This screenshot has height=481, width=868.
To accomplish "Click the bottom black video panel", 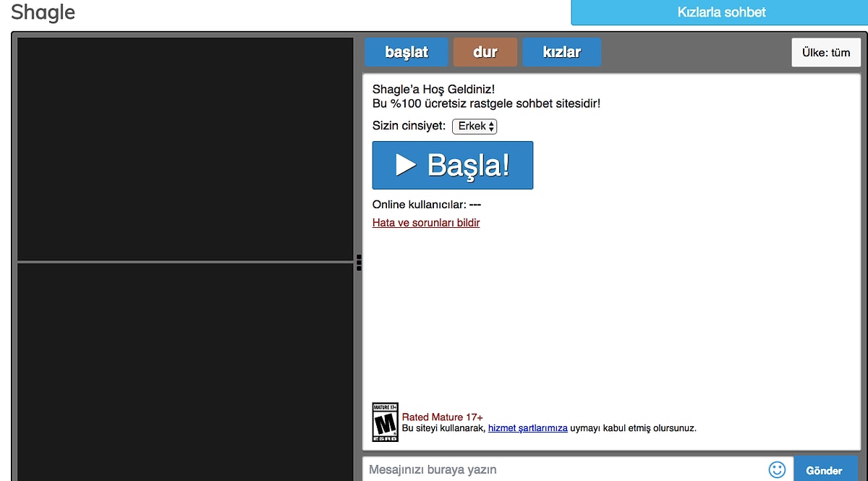I will (185, 370).
